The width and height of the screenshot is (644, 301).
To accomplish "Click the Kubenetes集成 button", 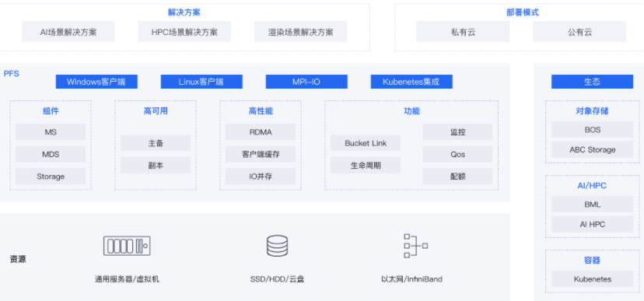I will pyautogui.click(x=411, y=82).
